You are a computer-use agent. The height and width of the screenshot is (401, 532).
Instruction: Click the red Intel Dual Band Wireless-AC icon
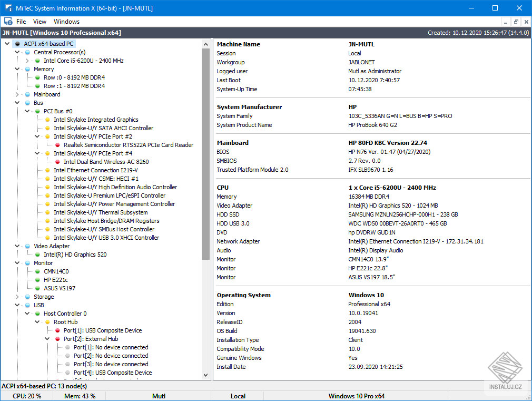point(58,162)
